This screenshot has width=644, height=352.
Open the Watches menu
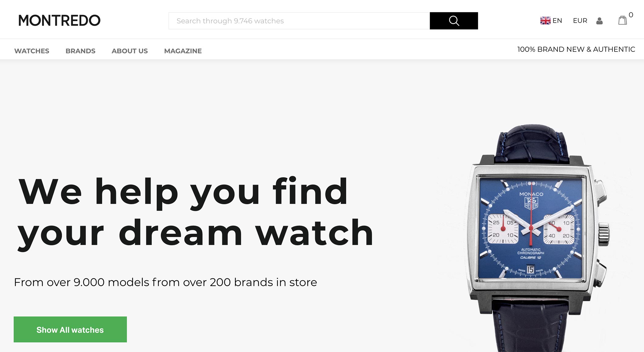pyautogui.click(x=32, y=51)
